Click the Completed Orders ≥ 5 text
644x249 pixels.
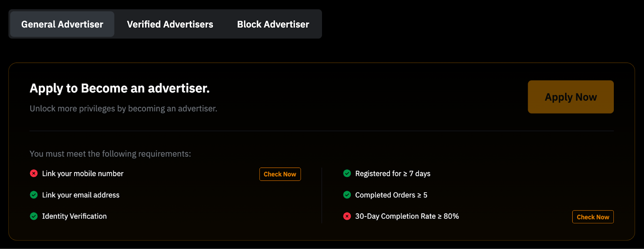click(x=391, y=195)
